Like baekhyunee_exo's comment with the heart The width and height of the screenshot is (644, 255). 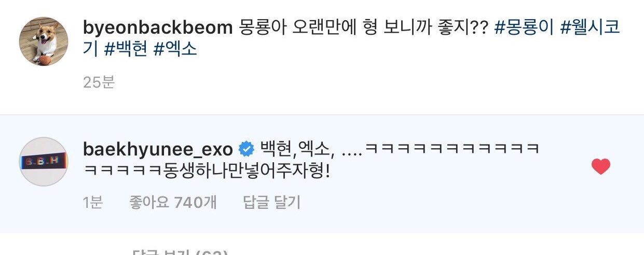tap(600, 167)
